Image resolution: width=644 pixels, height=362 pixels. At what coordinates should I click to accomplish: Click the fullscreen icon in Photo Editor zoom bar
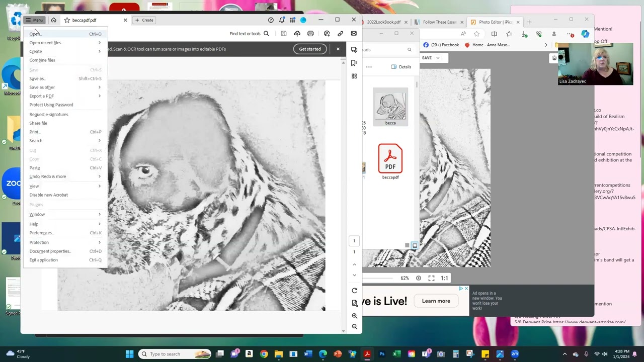[431, 278]
